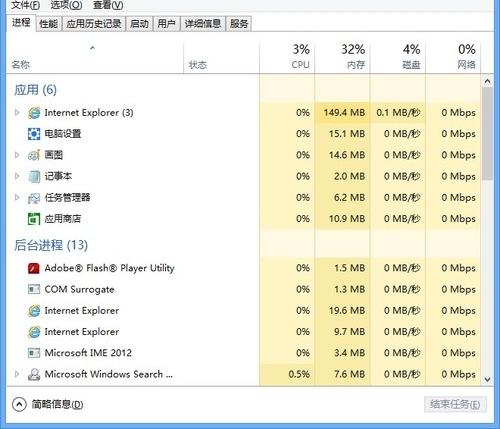Click the 7.6 MB memory cell
This screenshot has height=429, width=500.
click(342, 374)
